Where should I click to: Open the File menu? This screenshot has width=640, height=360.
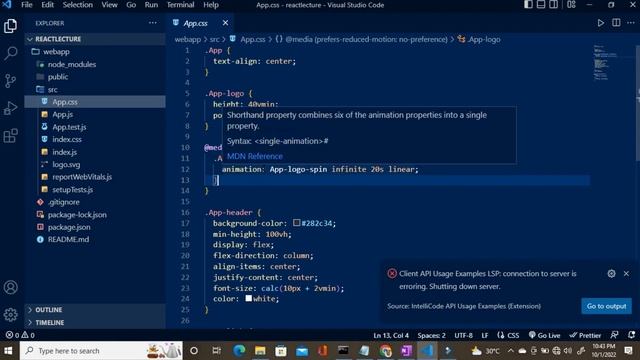coord(27,5)
